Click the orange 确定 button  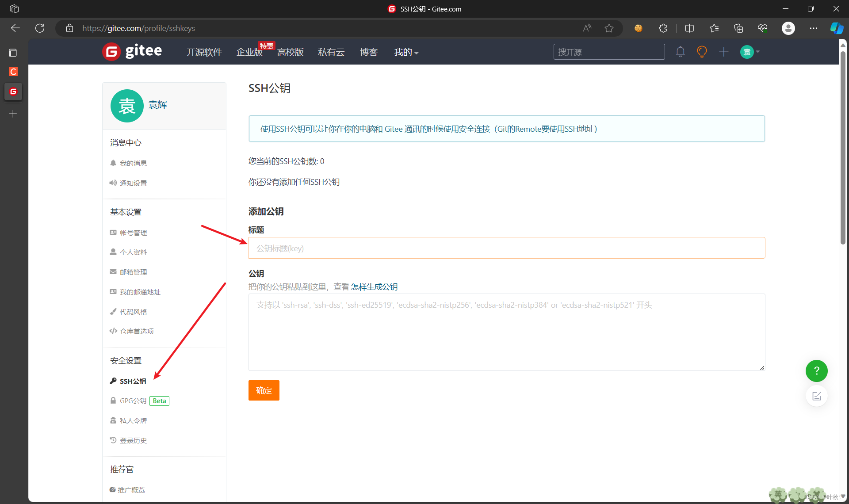[264, 390]
